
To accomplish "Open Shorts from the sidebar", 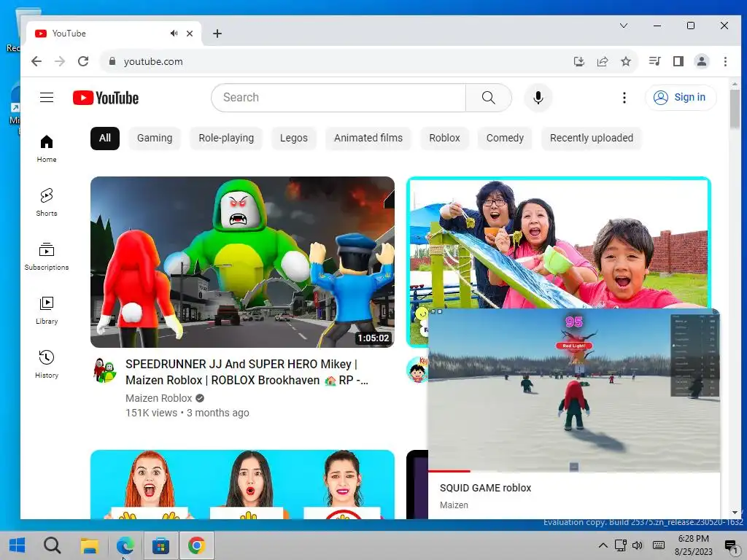I will [47, 203].
